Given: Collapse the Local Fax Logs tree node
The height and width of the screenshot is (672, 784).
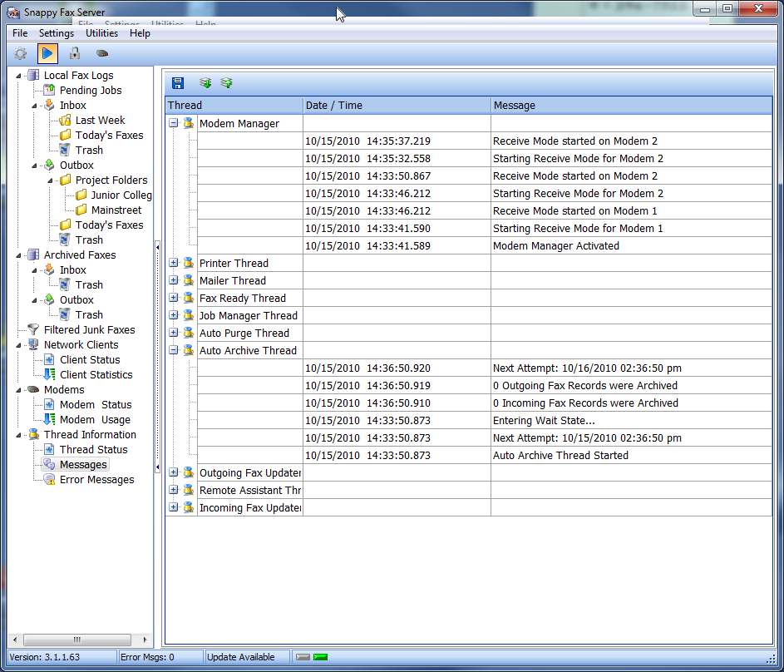Looking at the screenshot, I should 18,76.
